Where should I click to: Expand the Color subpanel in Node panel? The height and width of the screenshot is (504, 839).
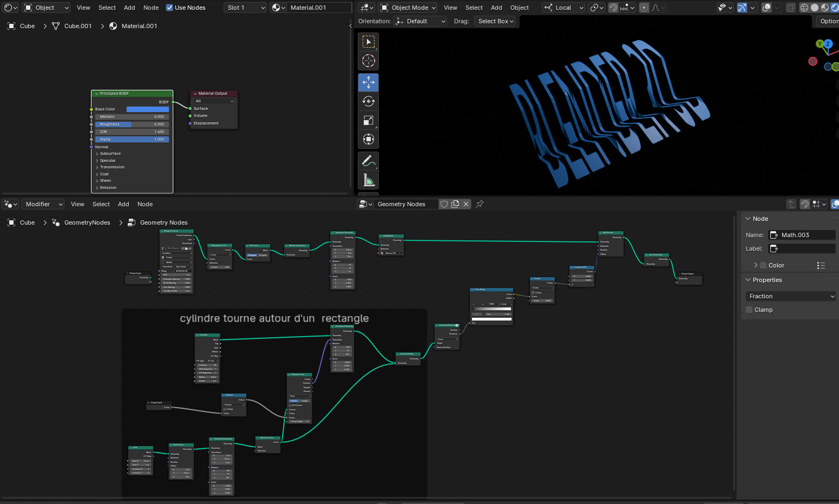pos(756,265)
